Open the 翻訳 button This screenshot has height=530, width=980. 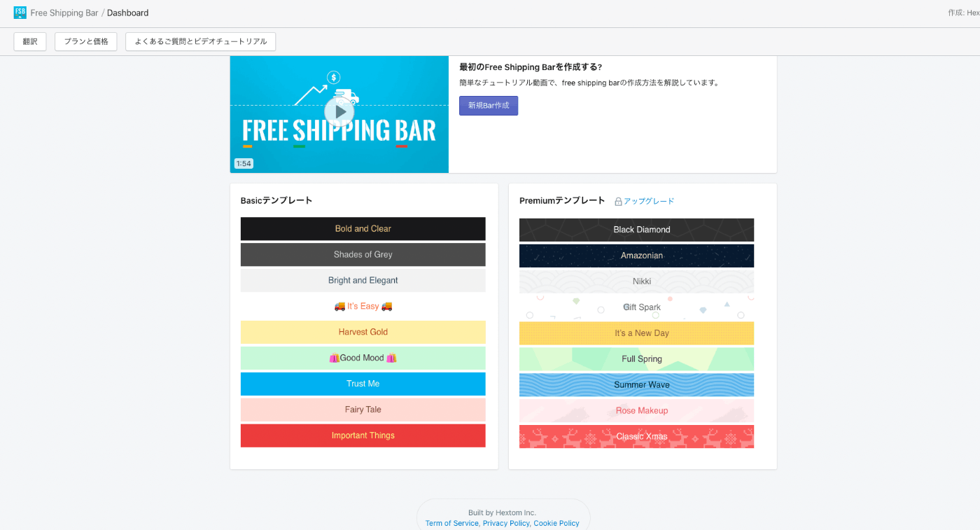(x=30, y=41)
